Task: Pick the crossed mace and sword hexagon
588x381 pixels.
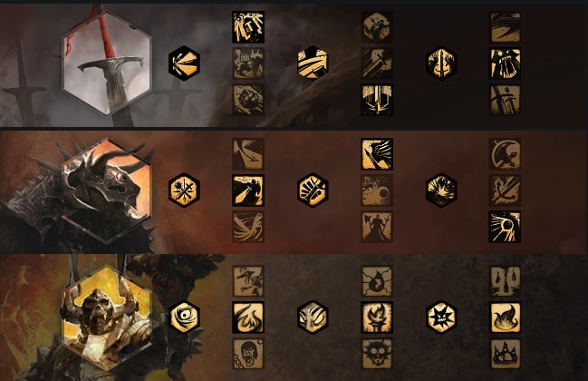Action: (184, 190)
